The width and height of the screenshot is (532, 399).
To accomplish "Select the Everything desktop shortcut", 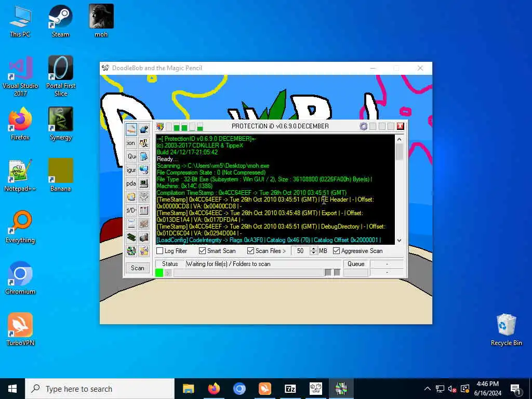I will [x=20, y=227].
